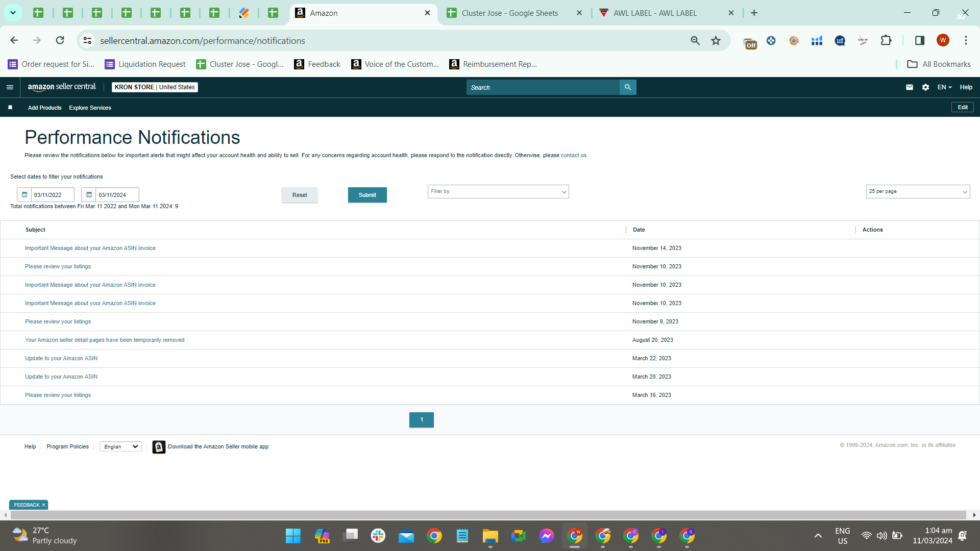980x551 pixels.
Task: Open the EN language dropdown in header
Action: (x=944, y=87)
